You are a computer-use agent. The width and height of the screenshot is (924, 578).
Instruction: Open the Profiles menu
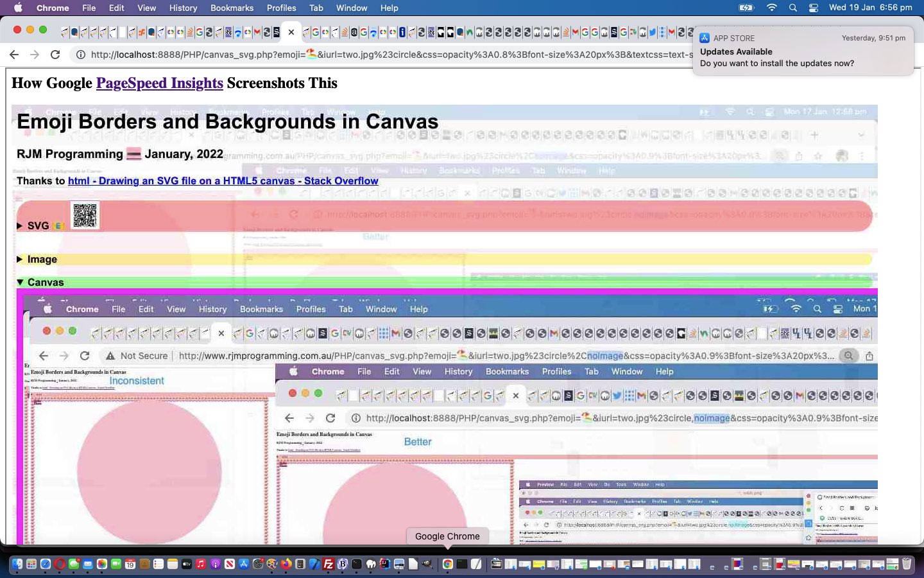(281, 8)
